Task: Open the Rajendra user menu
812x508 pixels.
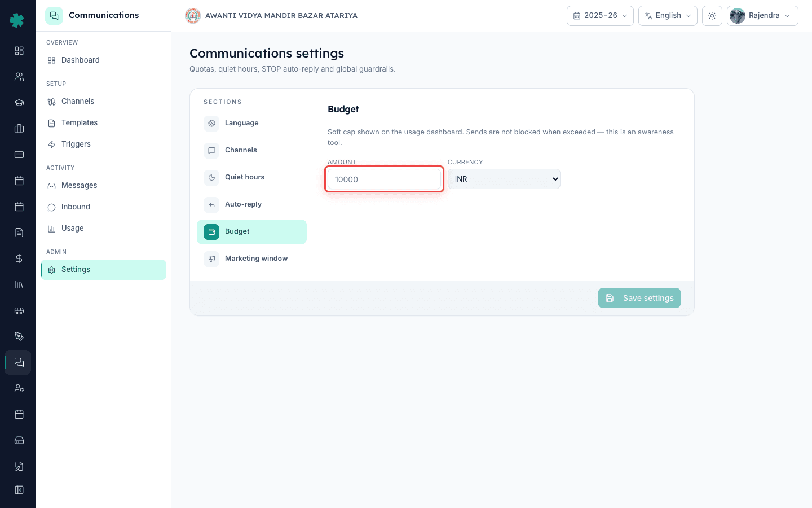Action: point(762,16)
